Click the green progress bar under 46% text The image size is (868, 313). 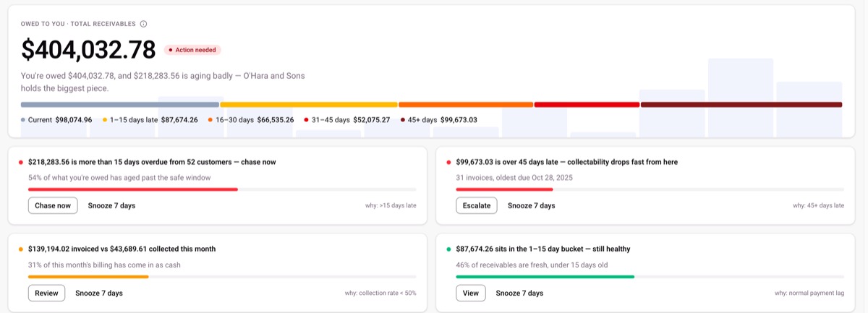pos(545,276)
